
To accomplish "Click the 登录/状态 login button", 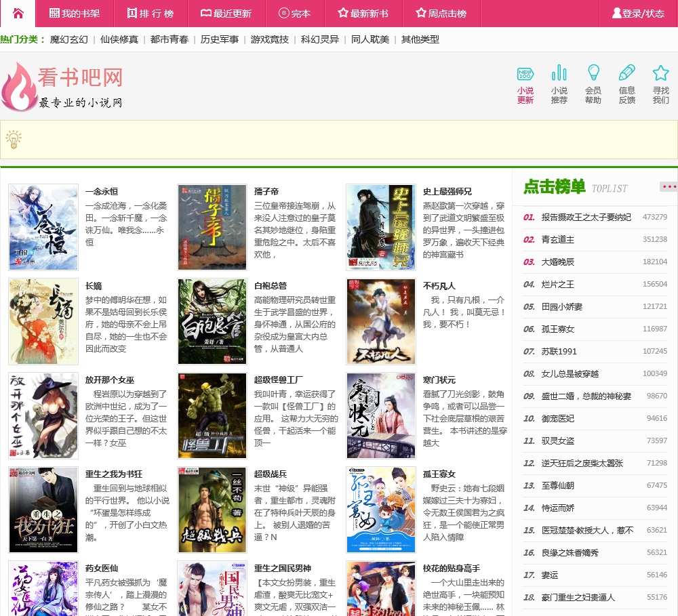I will 638,14.
